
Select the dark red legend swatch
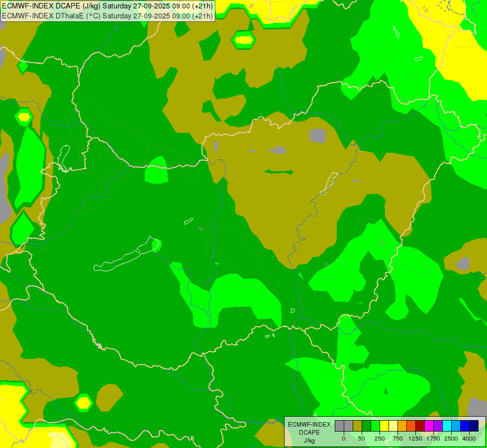pyautogui.click(x=420, y=426)
